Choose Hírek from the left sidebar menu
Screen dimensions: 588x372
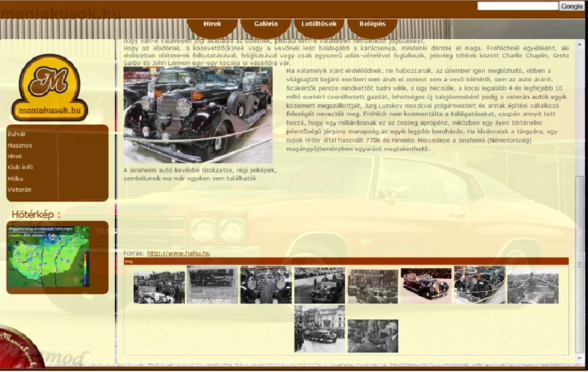15,156
